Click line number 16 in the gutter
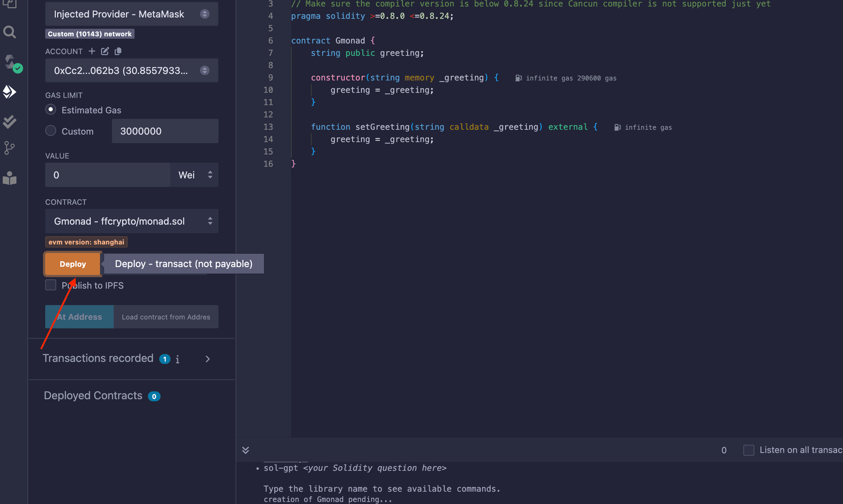 [x=268, y=164]
